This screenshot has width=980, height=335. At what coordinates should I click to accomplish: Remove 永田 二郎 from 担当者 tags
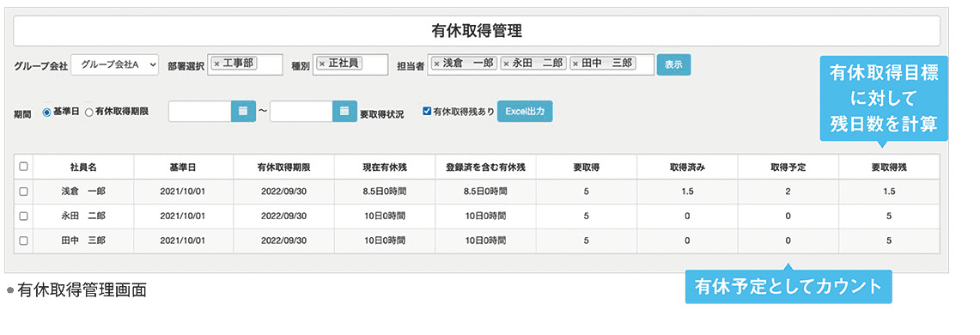[x=506, y=64]
